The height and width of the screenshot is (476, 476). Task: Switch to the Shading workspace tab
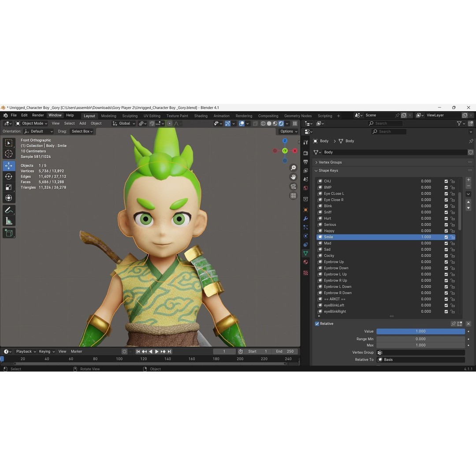tap(201, 116)
